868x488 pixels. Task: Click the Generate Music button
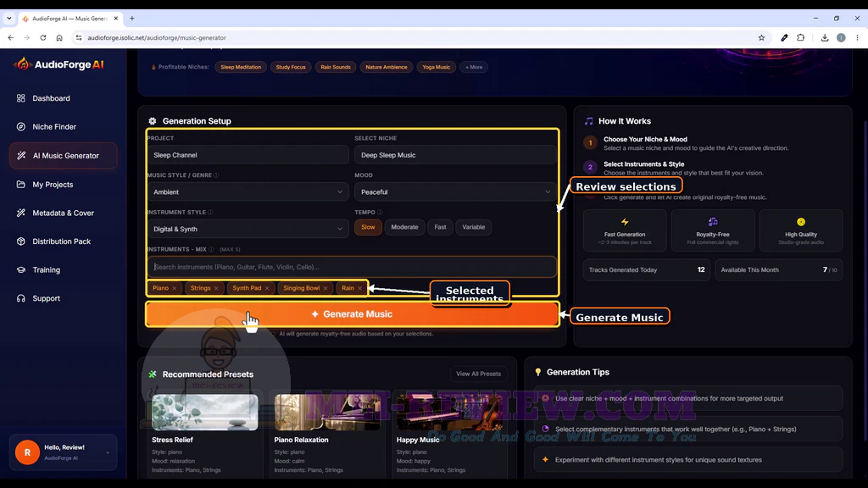coord(353,313)
